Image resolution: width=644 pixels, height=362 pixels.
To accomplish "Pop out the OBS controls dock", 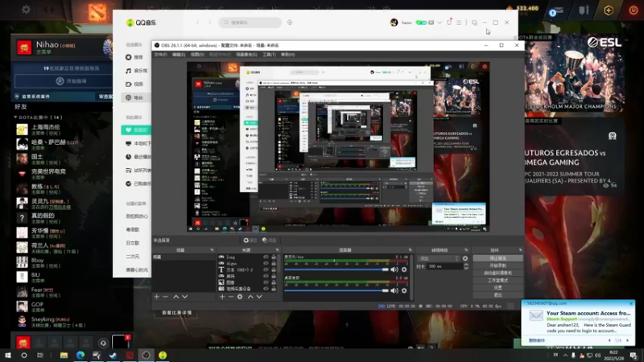I will click(x=520, y=250).
